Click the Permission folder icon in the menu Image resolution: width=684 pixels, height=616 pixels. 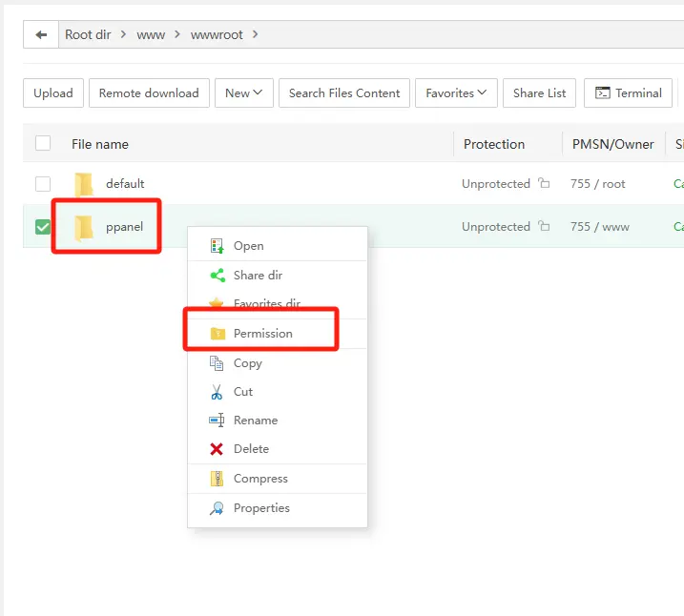[218, 334]
